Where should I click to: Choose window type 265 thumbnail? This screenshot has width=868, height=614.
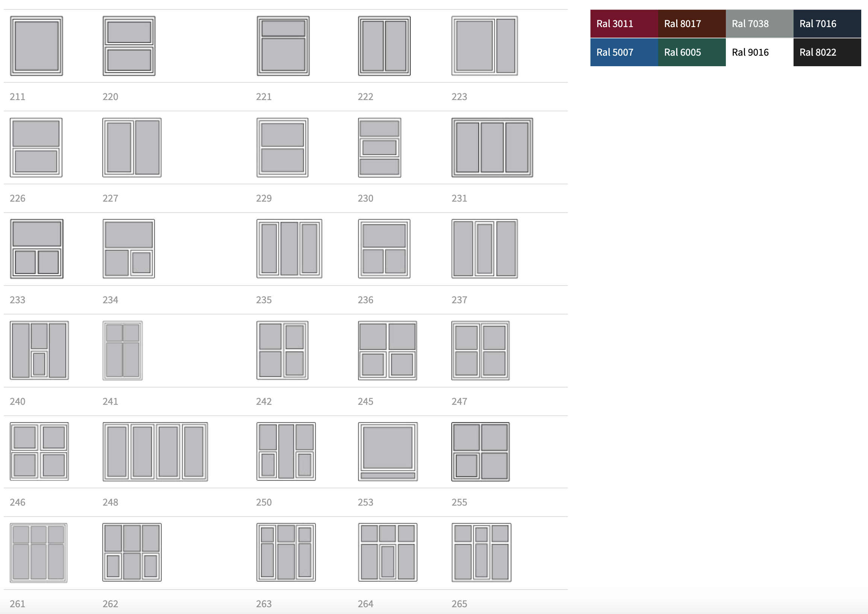tap(481, 552)
